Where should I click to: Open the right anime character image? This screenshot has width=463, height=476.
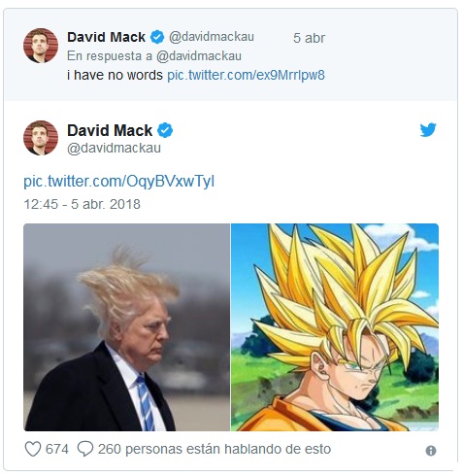pos(335,327)
